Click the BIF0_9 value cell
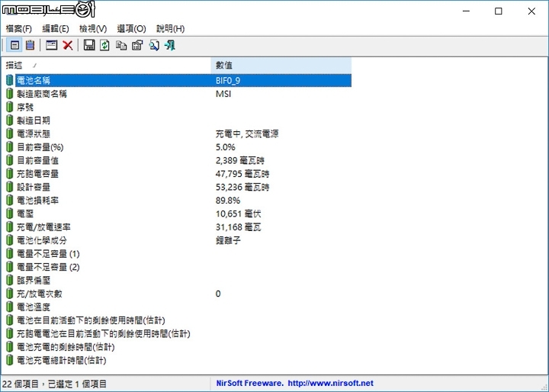 [228, 81]
